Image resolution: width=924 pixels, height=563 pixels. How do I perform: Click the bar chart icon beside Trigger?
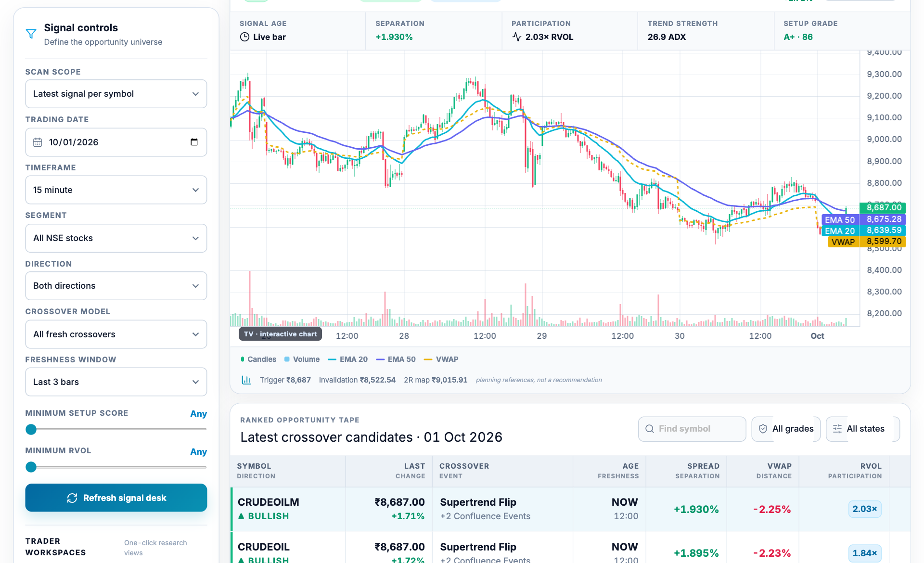(246, 380)
